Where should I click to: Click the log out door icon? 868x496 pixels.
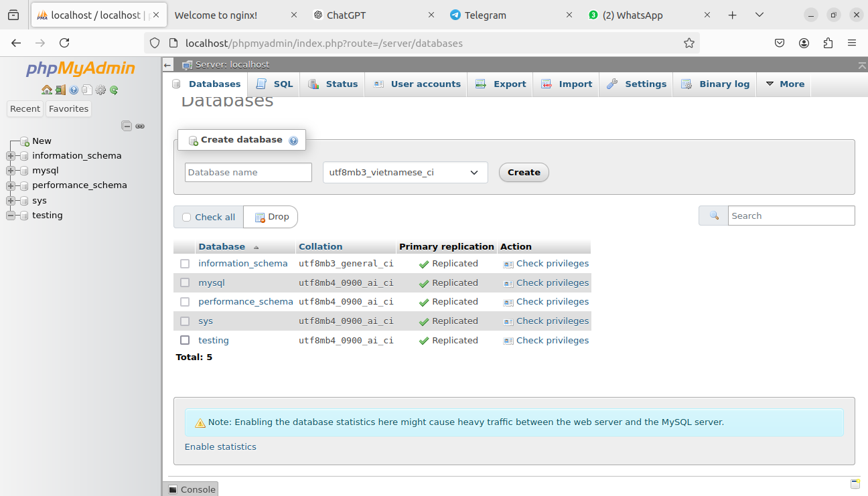pos(60,90)
